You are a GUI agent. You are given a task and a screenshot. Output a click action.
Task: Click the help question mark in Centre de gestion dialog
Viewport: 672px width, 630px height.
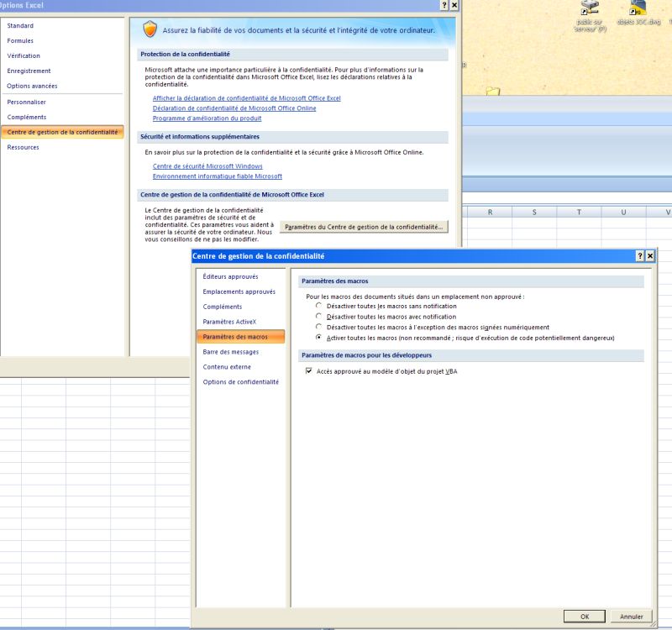click(640, 256)
